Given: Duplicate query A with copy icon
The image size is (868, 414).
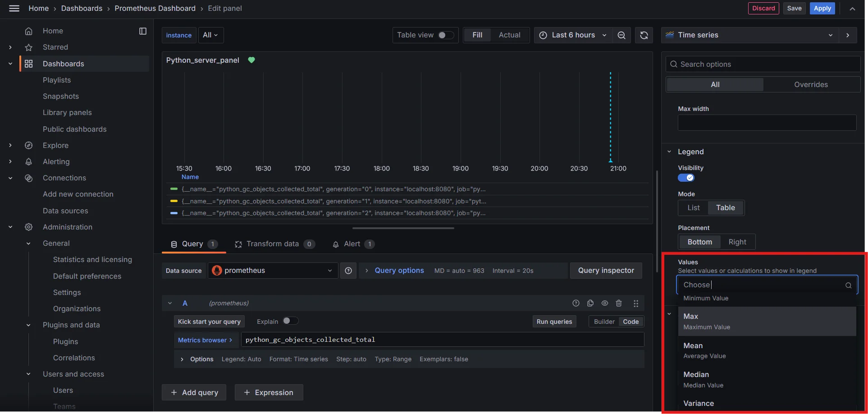Looking at the screenshot, I should (x=590, y=303).
